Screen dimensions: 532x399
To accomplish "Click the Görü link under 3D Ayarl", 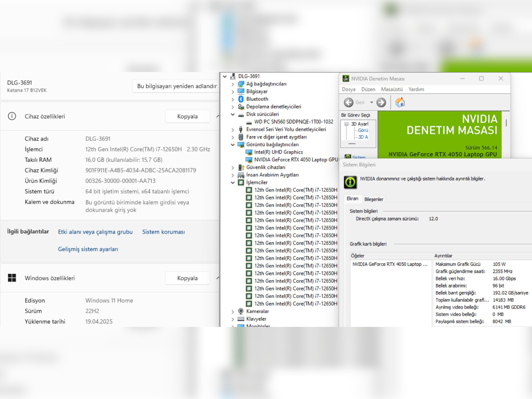I will 363,130.
